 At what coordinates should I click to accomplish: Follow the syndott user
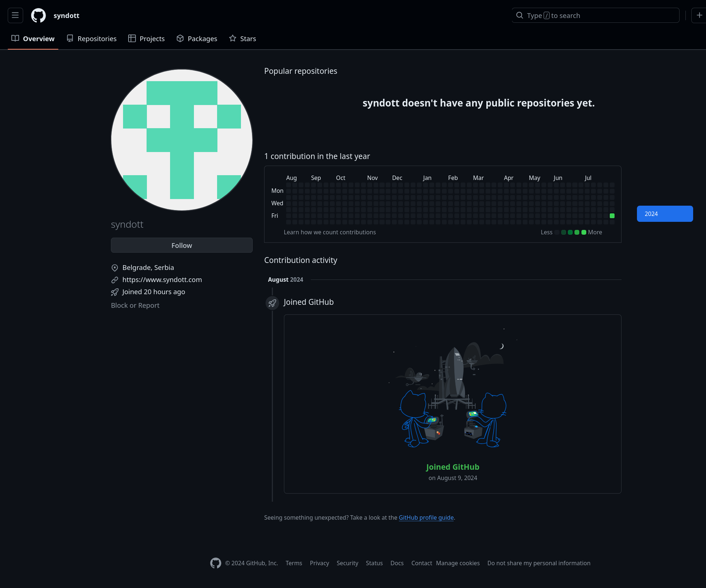point(182,245)
